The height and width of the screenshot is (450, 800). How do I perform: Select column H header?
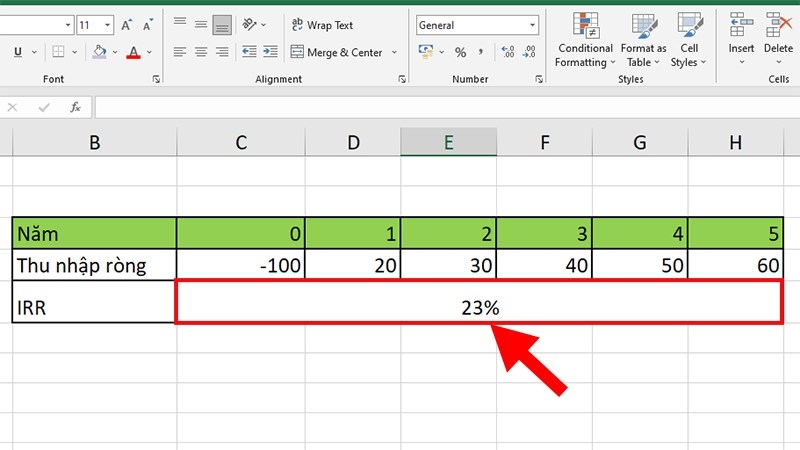[x=735, y=142]
